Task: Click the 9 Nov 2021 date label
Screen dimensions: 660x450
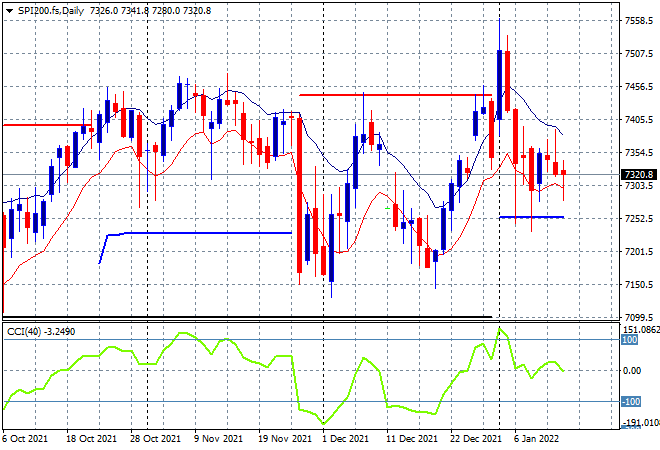Action: tap(218, 439)
